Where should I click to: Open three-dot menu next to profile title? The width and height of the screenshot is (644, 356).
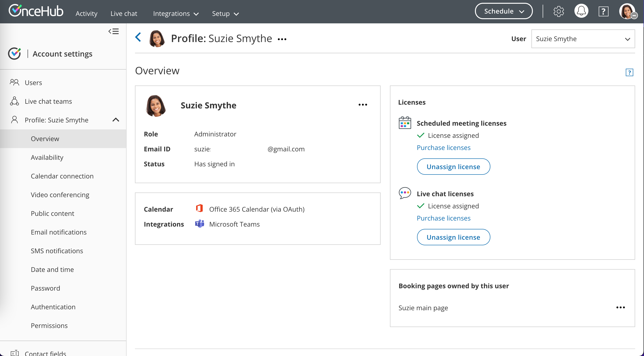coord(282,39)
